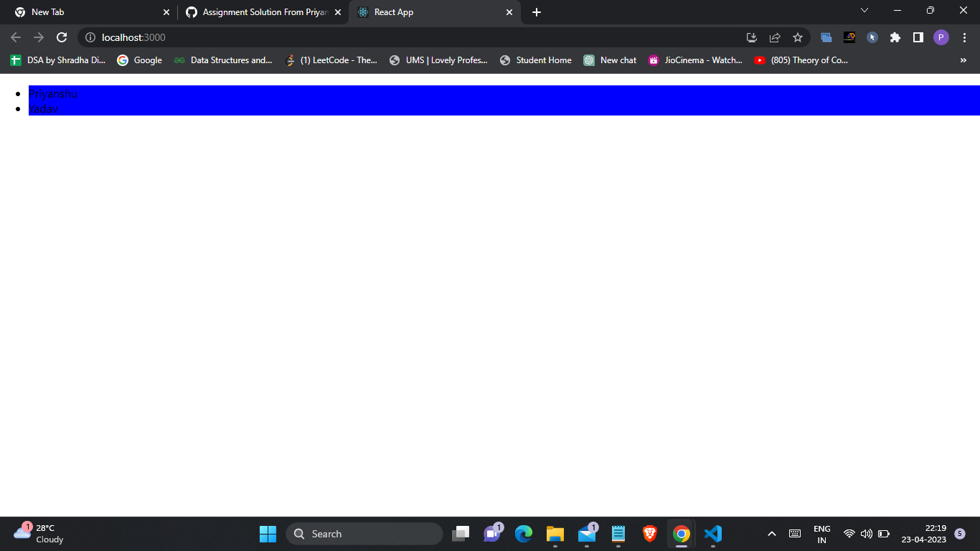Open the browser profile avatar icon

[941, 37]
